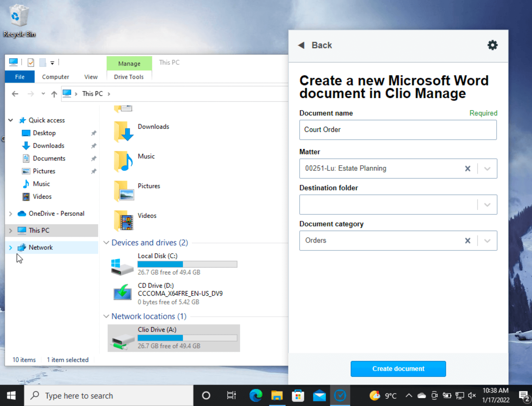Click the Create document button
This screenshot has height=406, width=532.
tap(398, 369)
